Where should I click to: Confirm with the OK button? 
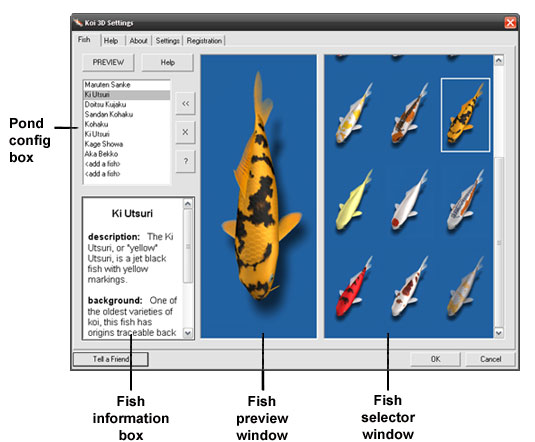pyautogui.click(x=435, y=359)
